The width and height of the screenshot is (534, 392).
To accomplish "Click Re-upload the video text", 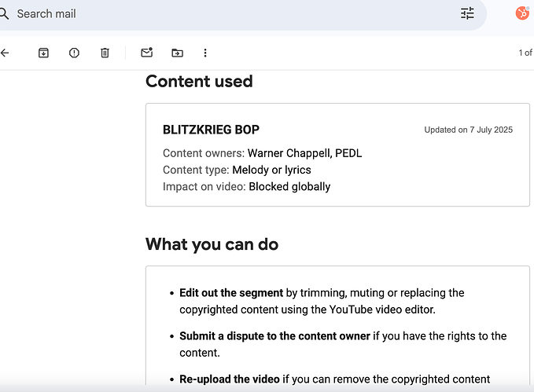I will click(x=230, y=379).
